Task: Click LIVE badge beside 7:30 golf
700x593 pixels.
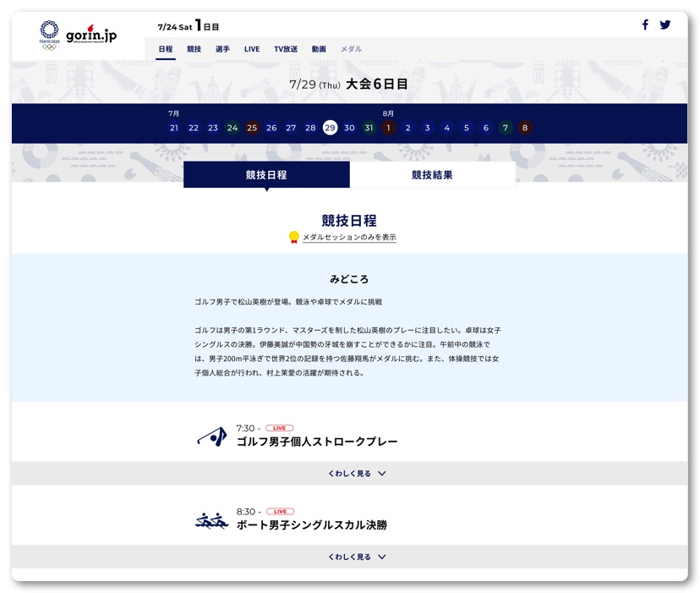Action: (279, 428)
